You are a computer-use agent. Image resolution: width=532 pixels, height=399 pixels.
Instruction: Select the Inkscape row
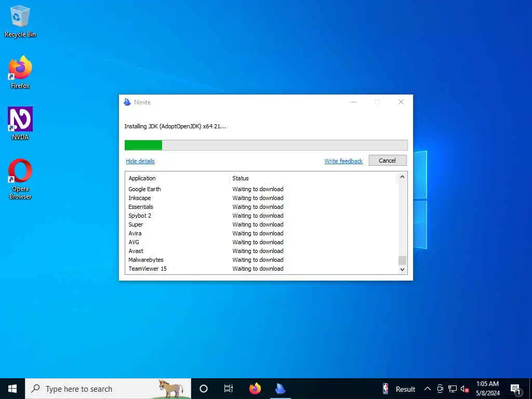pyautogui.click(x=261, y=198)
